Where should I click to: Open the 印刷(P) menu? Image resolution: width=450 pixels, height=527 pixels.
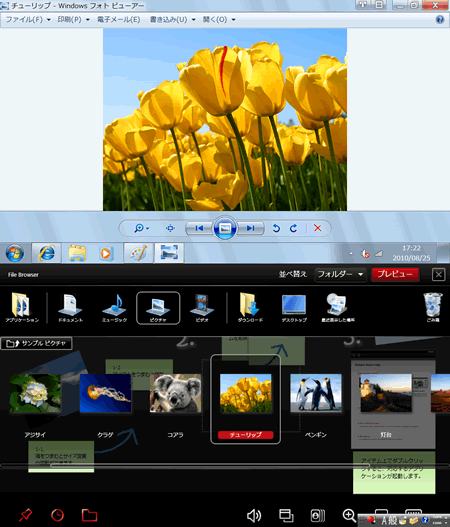(73, 19)
